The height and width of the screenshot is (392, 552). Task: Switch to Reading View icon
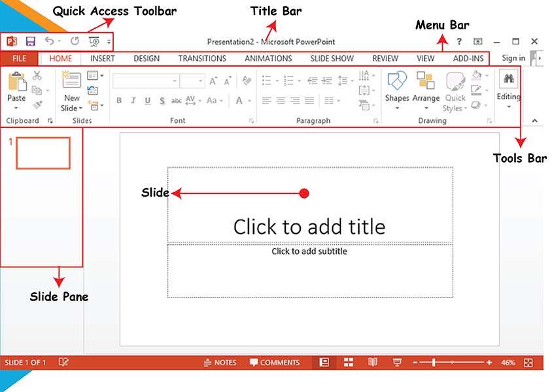click(372, 362)
